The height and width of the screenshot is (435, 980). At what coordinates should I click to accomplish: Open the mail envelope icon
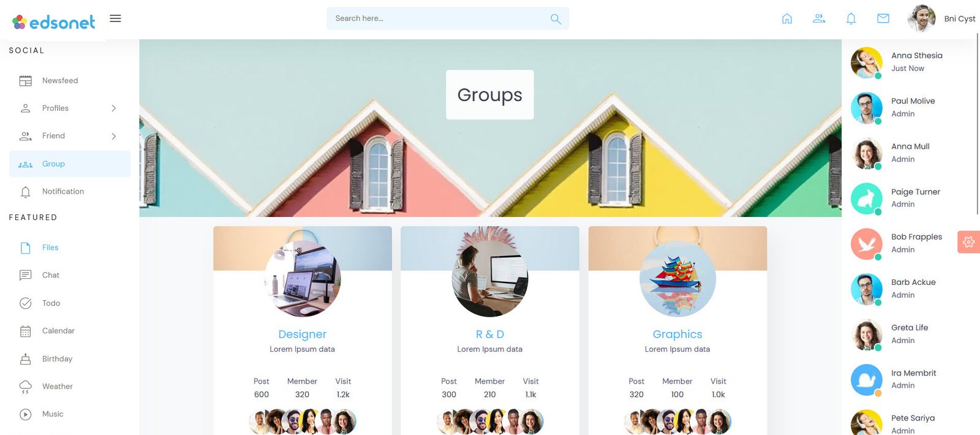pyautogui.click(x=883, y=19)
